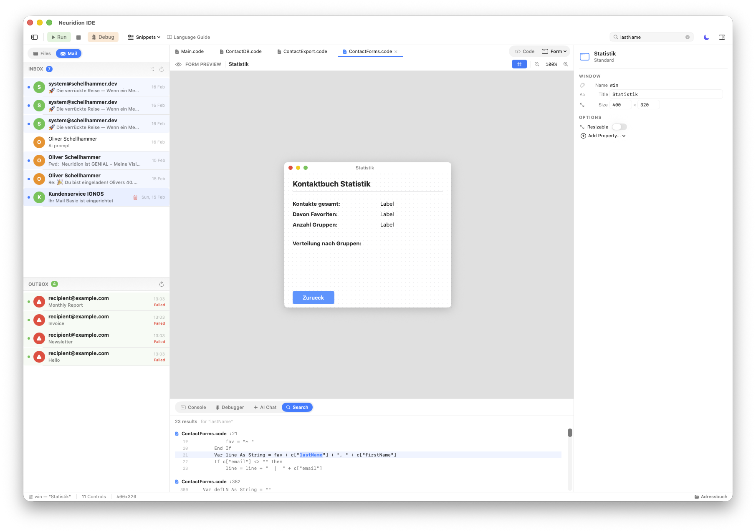Switch to the Files sidebar view
Viewport: 756px width, 532px height.
click(42, 53)
